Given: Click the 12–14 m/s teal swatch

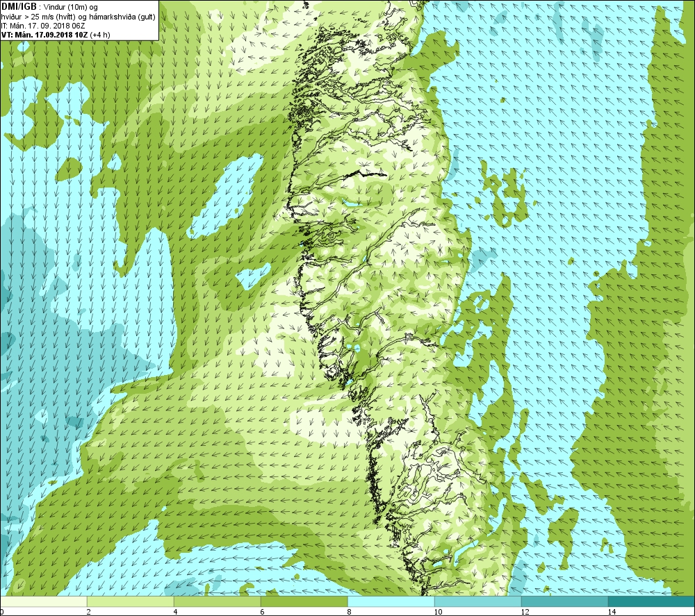Looking at the screenshot, I should (564, 601).
